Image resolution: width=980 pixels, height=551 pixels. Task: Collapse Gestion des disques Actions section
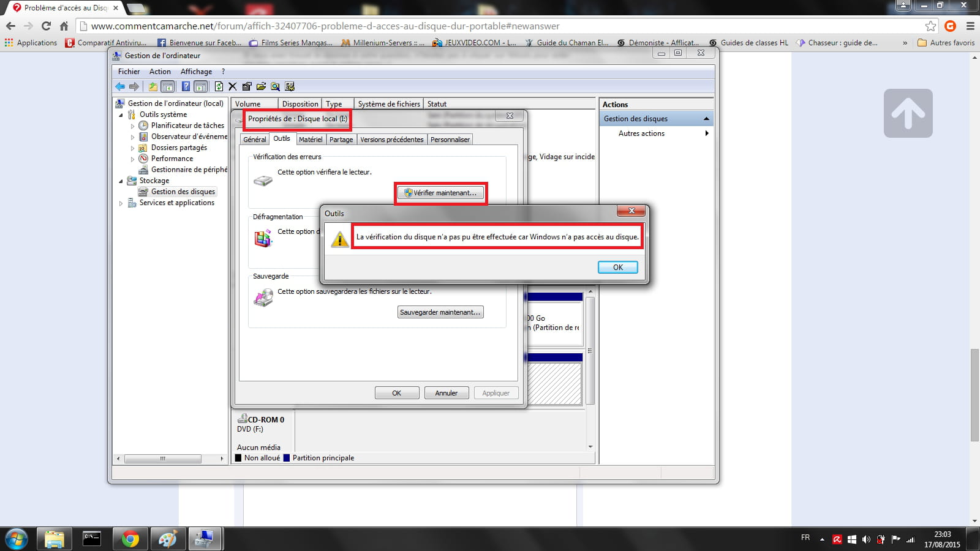pyautogui.click(x=706, y=119)
